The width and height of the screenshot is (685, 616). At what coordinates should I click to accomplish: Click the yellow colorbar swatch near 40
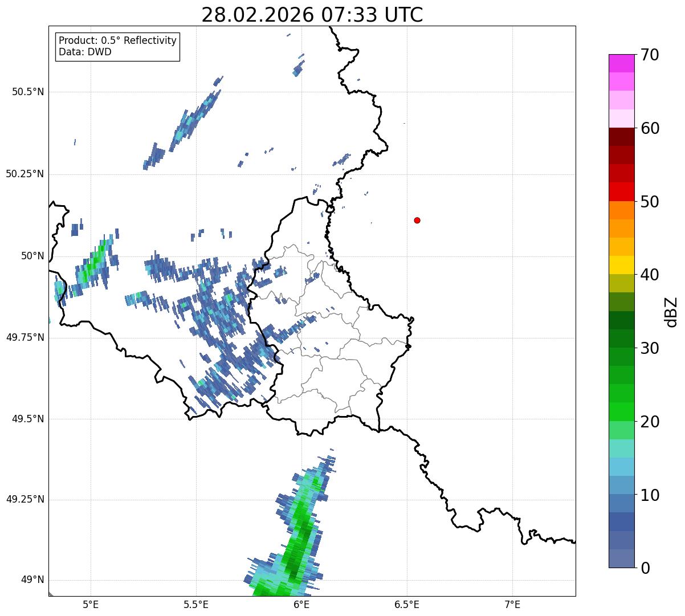point(621,265)
